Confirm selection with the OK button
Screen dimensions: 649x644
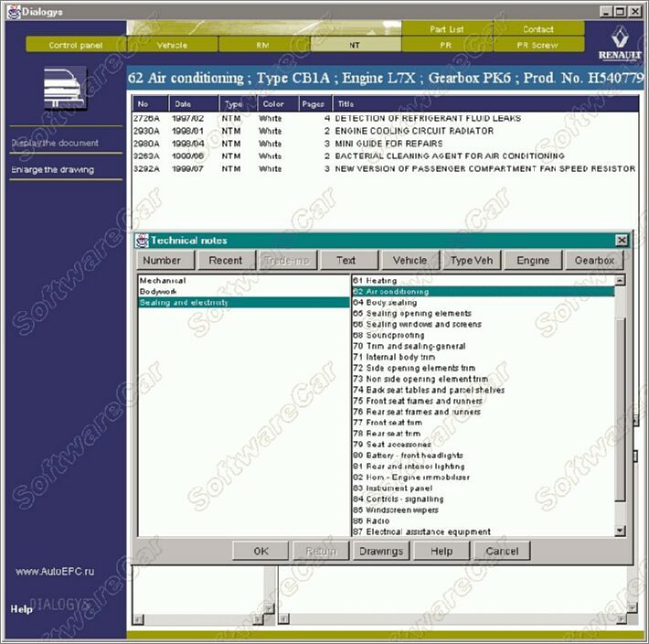261,551
